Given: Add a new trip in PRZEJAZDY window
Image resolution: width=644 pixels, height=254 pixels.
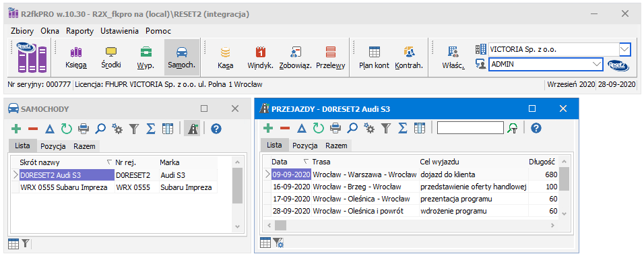Looking at the screenshot, I should click(268, 129).
